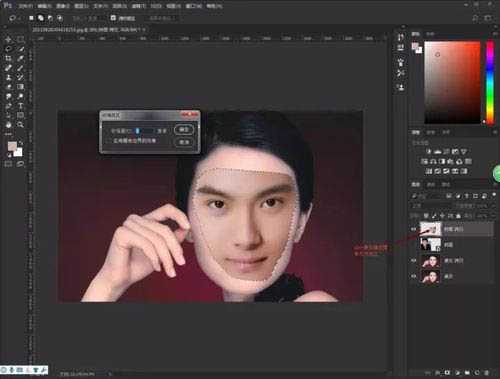The height and width of the screenshot is (379, 500).
Task: Select the Eyedropper tool
Action: 20,58
